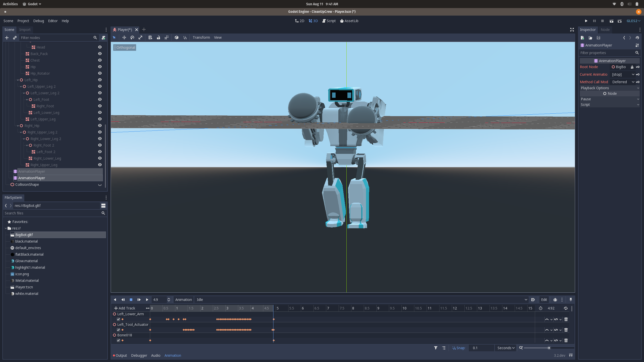Toggle the Snap option in animation editor
This screenshot has height=362, width=644.
pos(459,348)
